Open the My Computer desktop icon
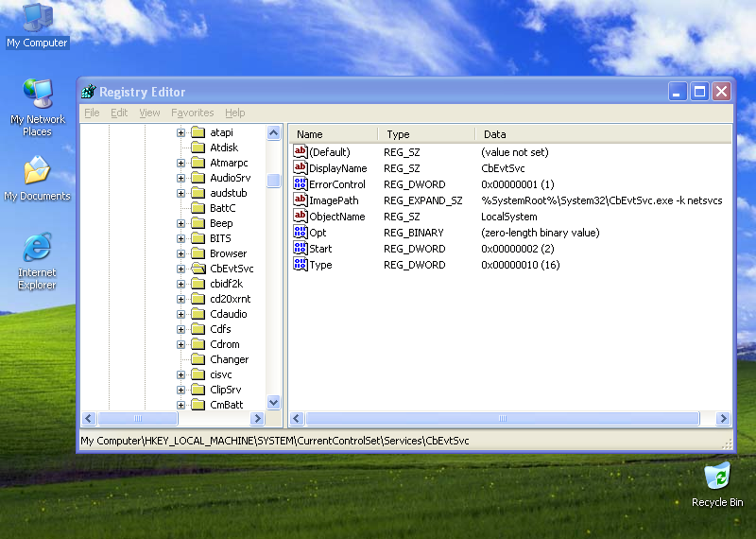 coord(37,25)
